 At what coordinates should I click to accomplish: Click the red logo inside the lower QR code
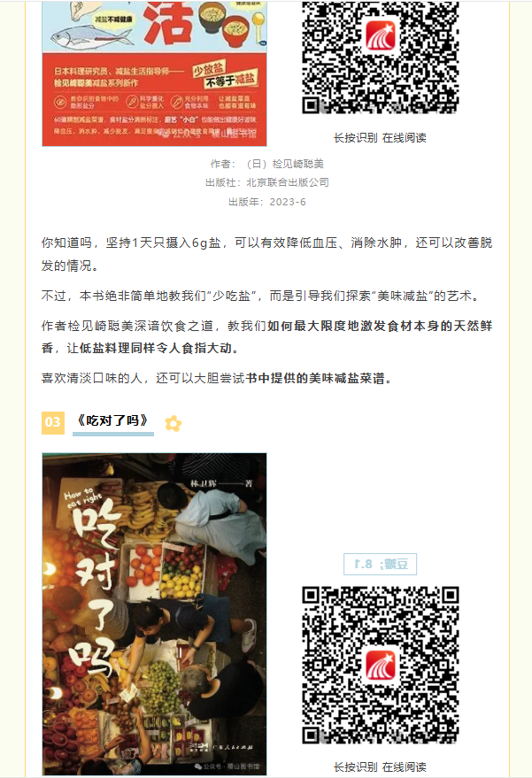click(381, 666)
